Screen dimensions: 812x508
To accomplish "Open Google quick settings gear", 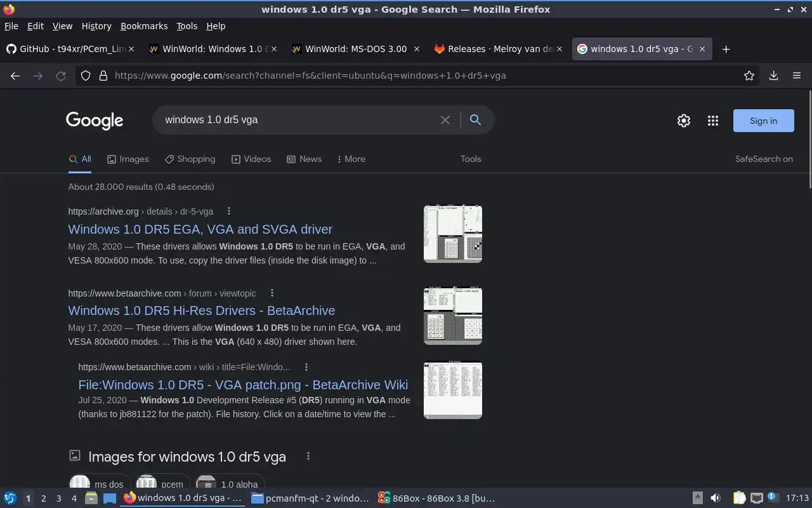I will (683, 121).
